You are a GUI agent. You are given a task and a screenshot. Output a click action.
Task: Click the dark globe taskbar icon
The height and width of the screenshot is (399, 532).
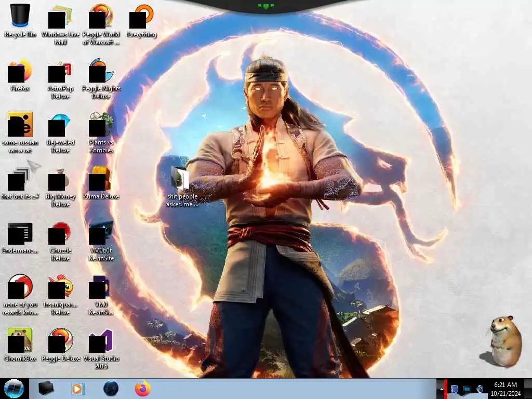[111, 389]
